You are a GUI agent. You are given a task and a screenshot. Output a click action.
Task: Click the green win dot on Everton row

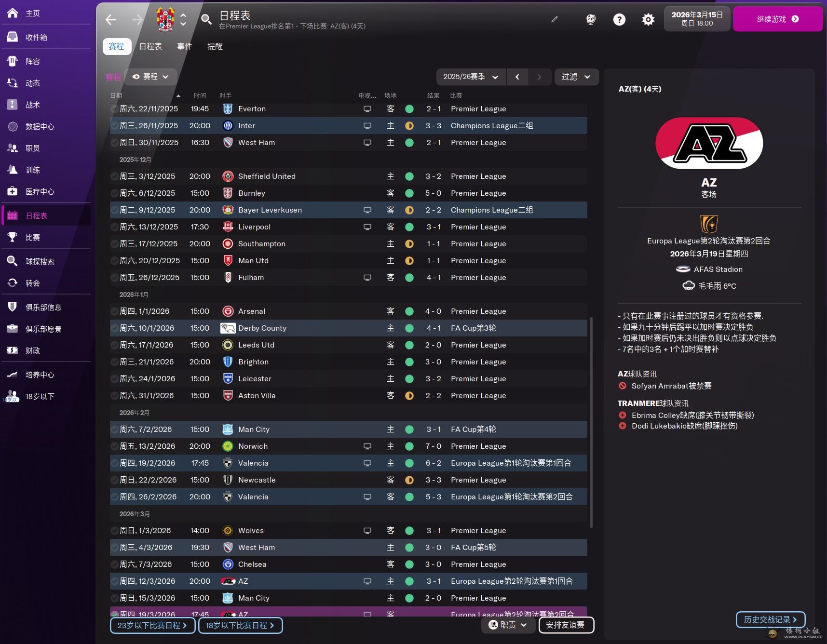pyautogui.click(x=409, y=109)
